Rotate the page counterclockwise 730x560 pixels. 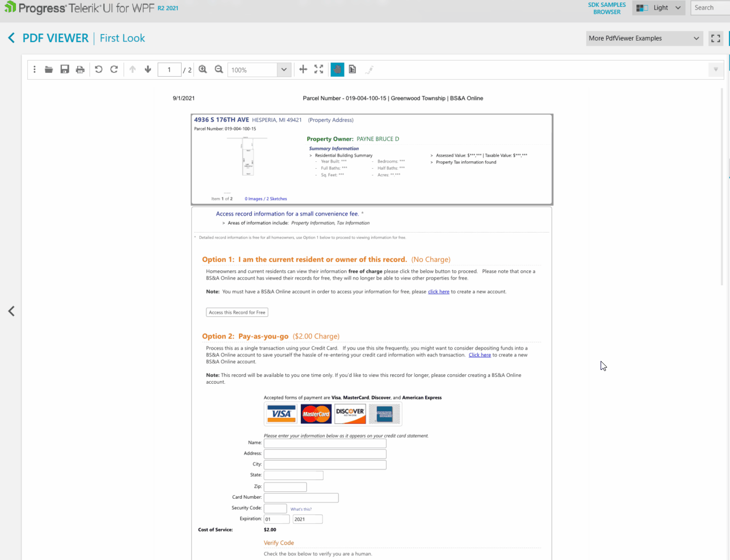point(99,70)
